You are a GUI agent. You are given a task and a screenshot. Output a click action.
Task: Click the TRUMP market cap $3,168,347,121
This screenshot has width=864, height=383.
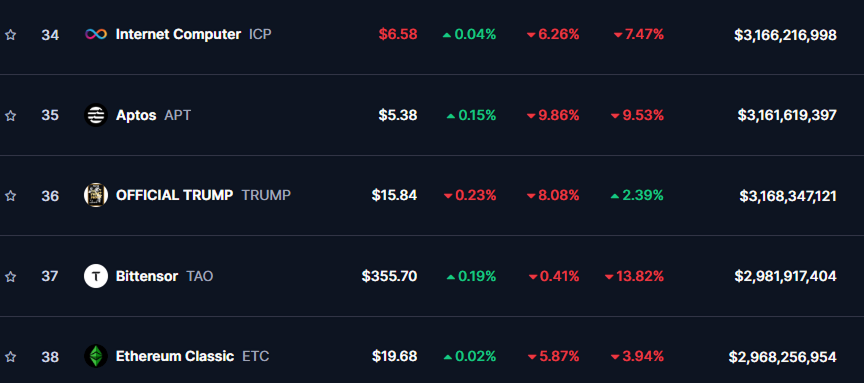click(788, 196)
